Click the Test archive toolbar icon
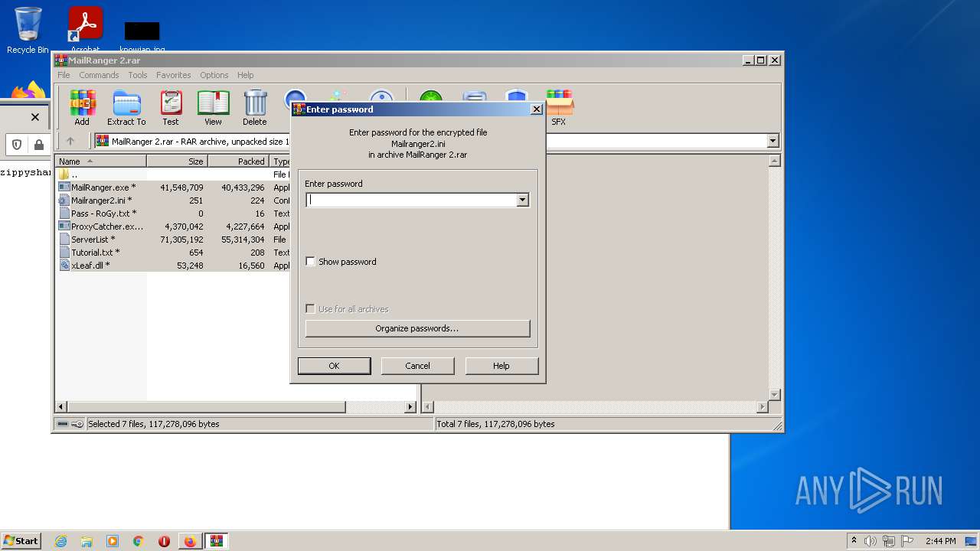 point(171,107)
